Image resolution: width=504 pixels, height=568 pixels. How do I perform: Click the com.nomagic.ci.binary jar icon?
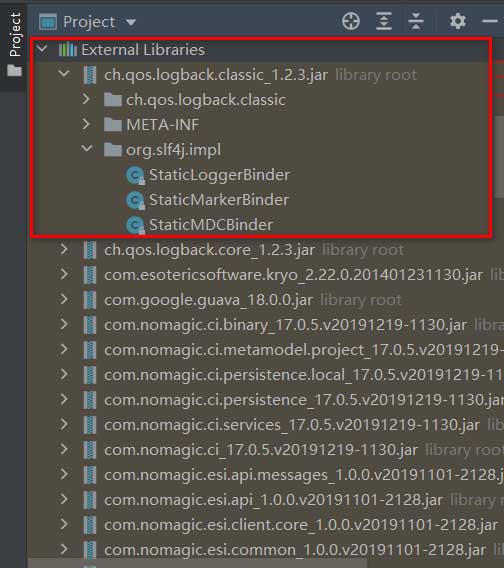(90, 325)
